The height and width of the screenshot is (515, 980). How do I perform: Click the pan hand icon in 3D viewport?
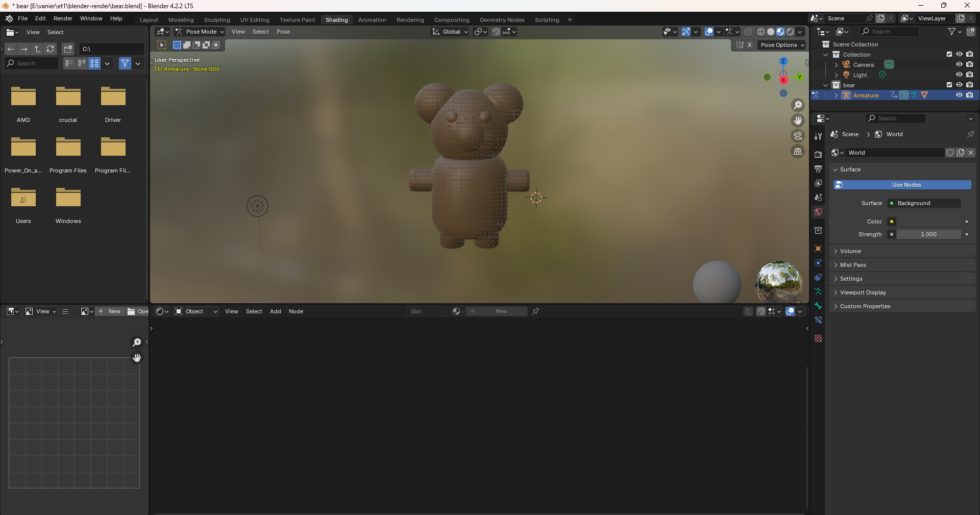pyautogui.click(x=797, y=120)
